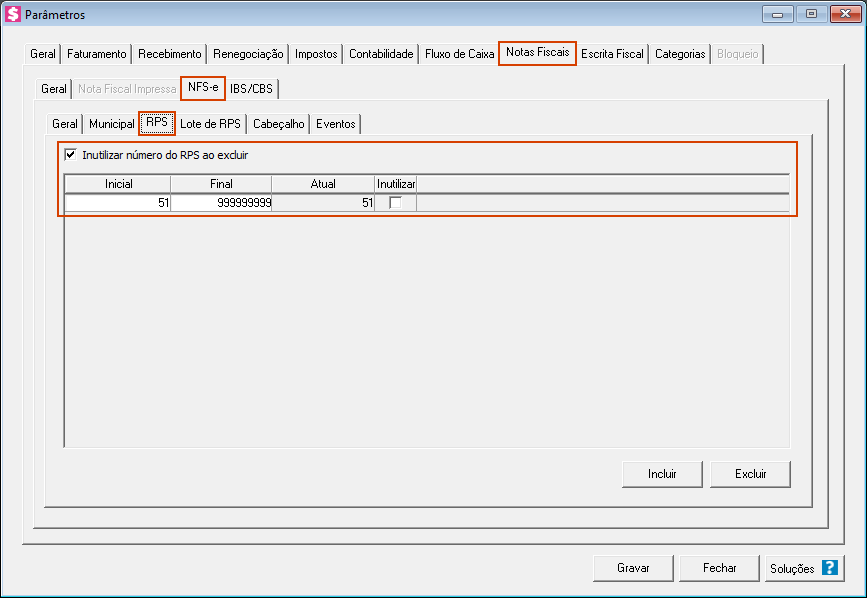
Task: Switch to the Recebimento tab
Action: pyautogui.click(x=170, y=54)
